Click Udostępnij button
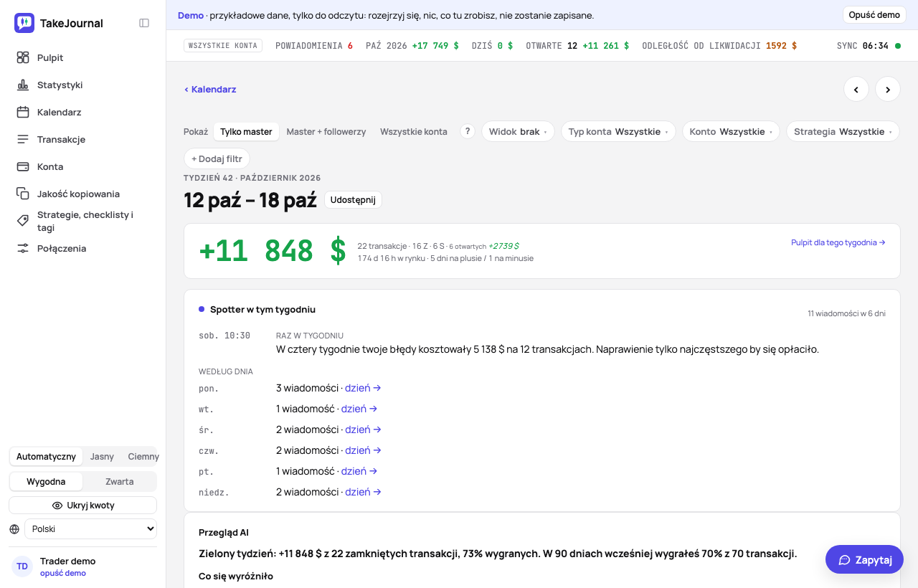Viewport: 918px width, 588px height. (x=353, y=200)
